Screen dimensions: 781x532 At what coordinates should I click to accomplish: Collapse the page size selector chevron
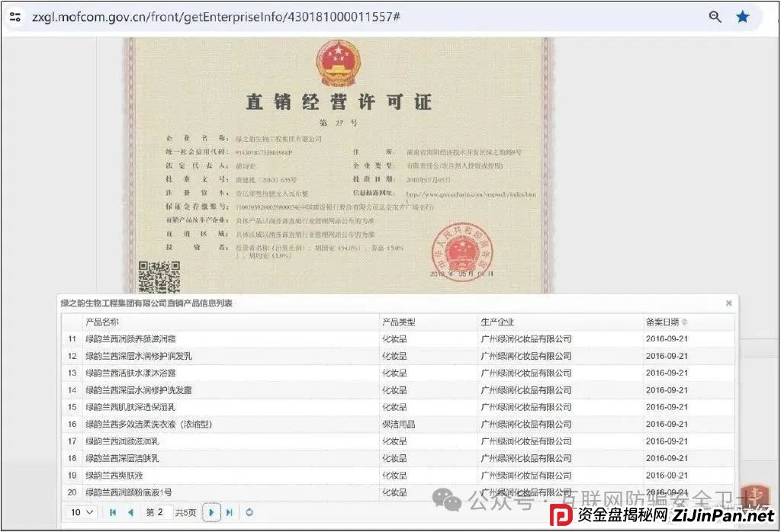(x=89, y=512)
